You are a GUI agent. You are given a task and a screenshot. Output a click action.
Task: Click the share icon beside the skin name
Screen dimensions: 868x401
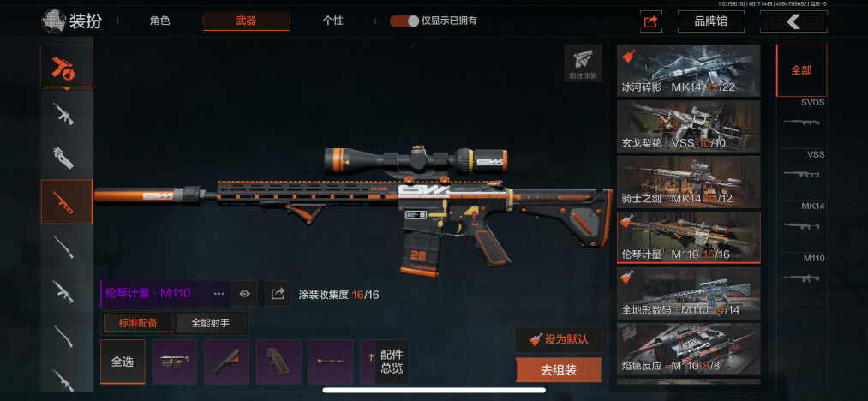[x=278, y=294]
